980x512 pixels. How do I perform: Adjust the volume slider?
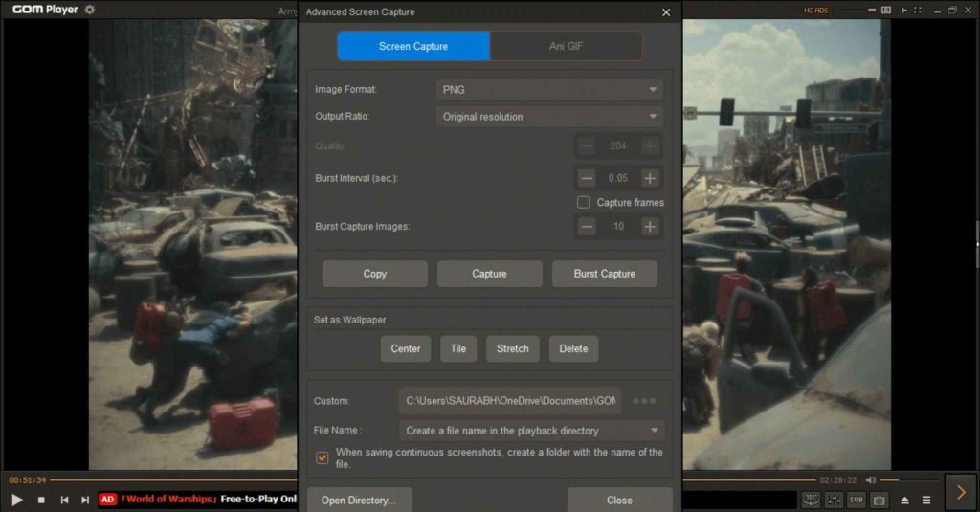tap(909, 480)
